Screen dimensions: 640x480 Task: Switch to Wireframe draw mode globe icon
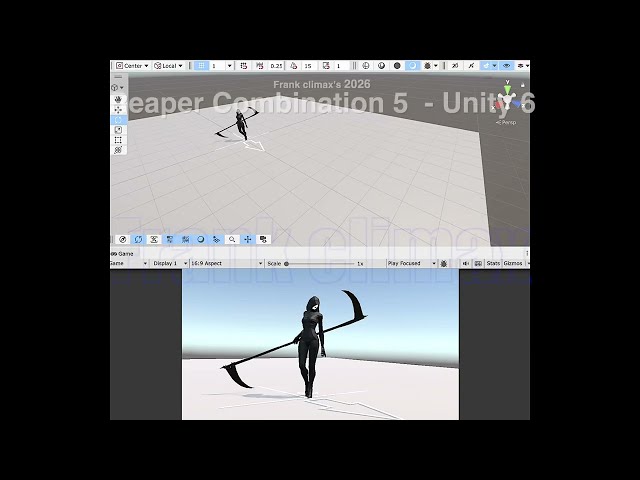point(366,66)
